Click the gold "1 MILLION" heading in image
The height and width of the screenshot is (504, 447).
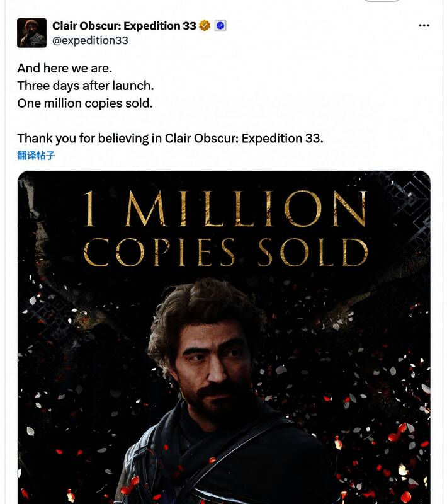(224, 209)
